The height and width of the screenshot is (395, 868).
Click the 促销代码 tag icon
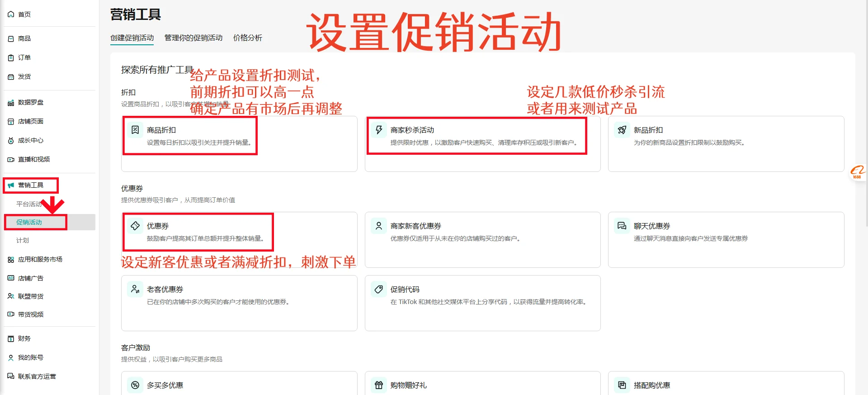pyautogui.click(x=379, y=289)
